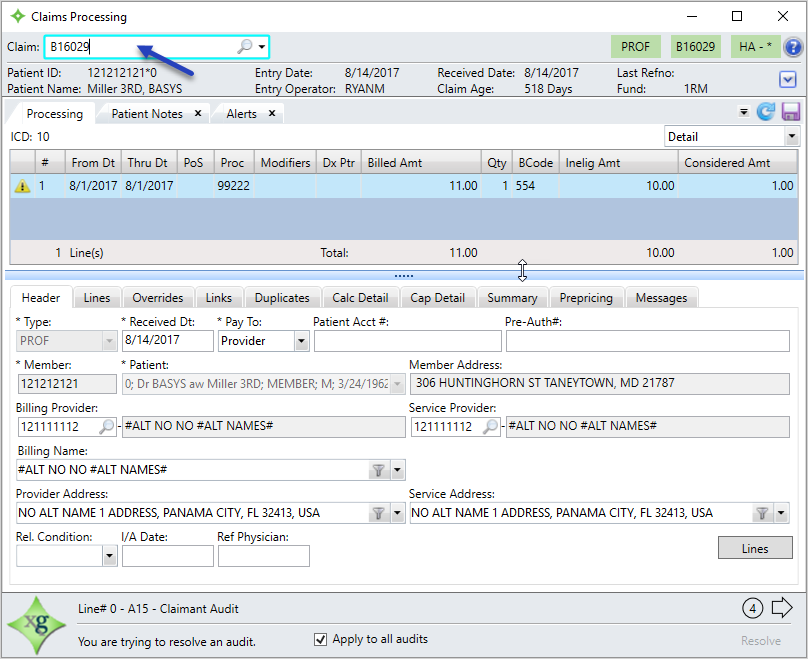808x659 pixels.
Task: Click the circled 4 audit count
Action: click(752, 609)
